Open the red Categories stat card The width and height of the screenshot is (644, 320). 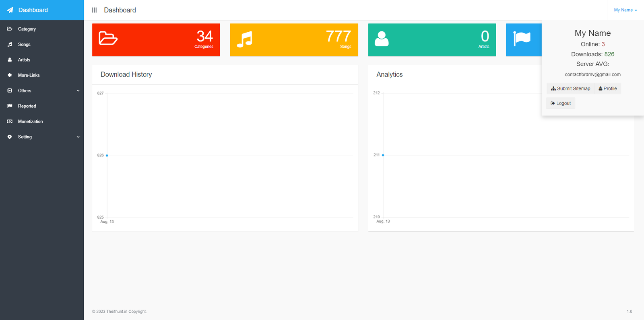[x=156, y=40]
